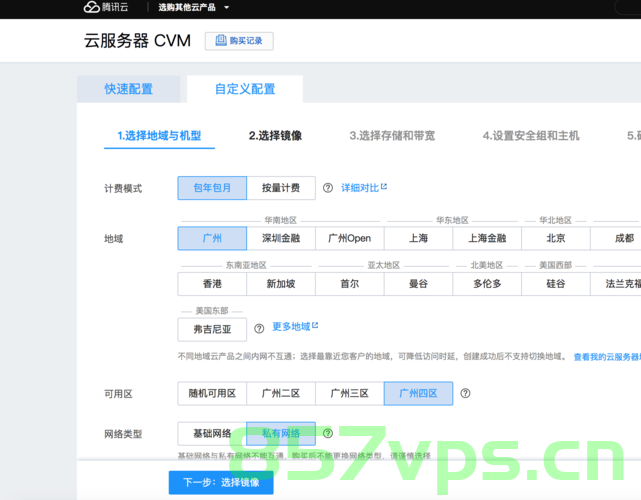This screenshot has height=500, width=641.
Task: Select 私有网络 network type
Action: click(x=281, y=433)
